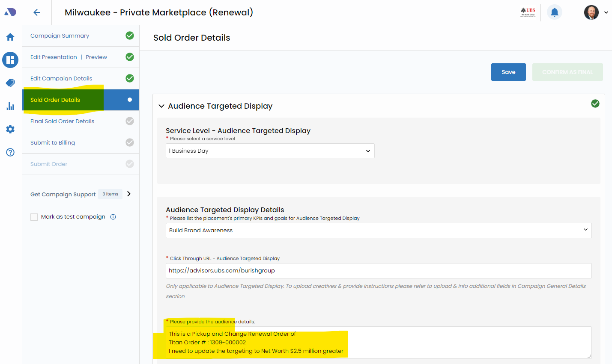612x364 pixels.
Task: Click the tags icon in sidebar
Action: pyautogui.click(x=10, y=83)
